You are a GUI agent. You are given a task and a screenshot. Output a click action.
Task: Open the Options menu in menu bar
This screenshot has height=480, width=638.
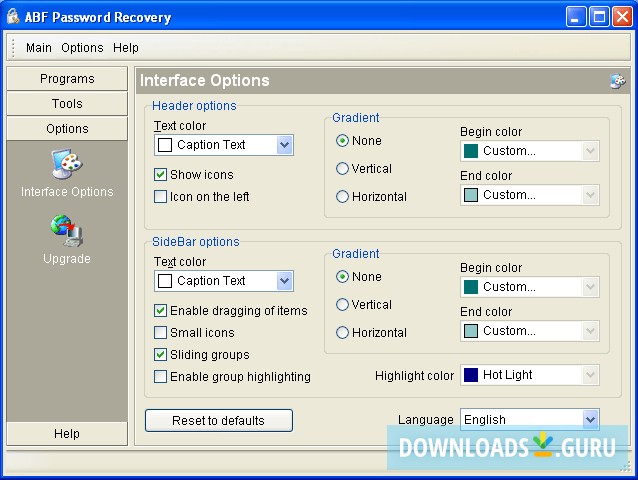tap(82, 48)
